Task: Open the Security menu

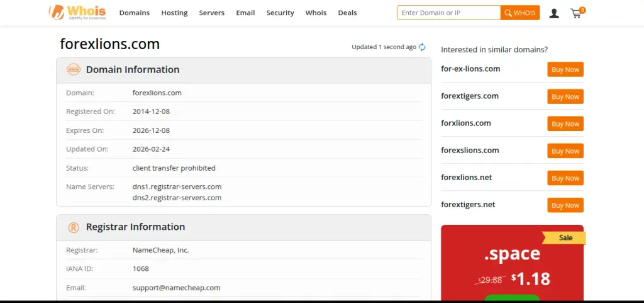Action: click(x=280, y=13)
